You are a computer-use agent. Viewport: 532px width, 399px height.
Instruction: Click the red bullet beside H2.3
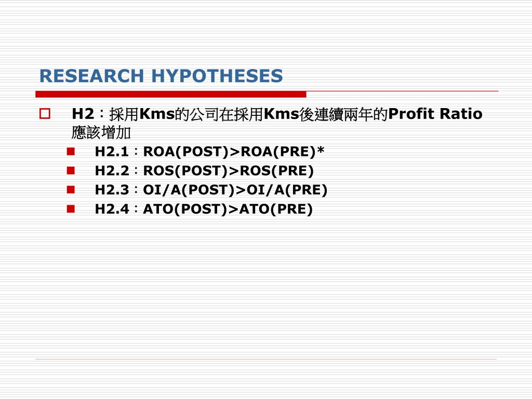pyautogui.click(x=71, y=189)
